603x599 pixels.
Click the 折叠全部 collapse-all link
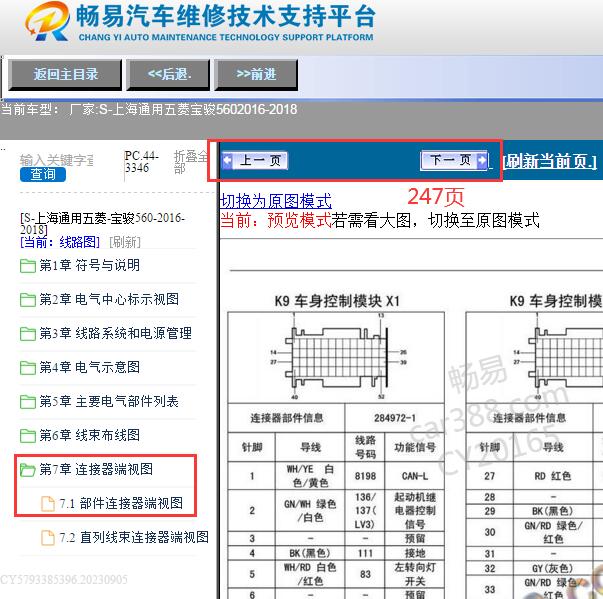tap(190, 162)
